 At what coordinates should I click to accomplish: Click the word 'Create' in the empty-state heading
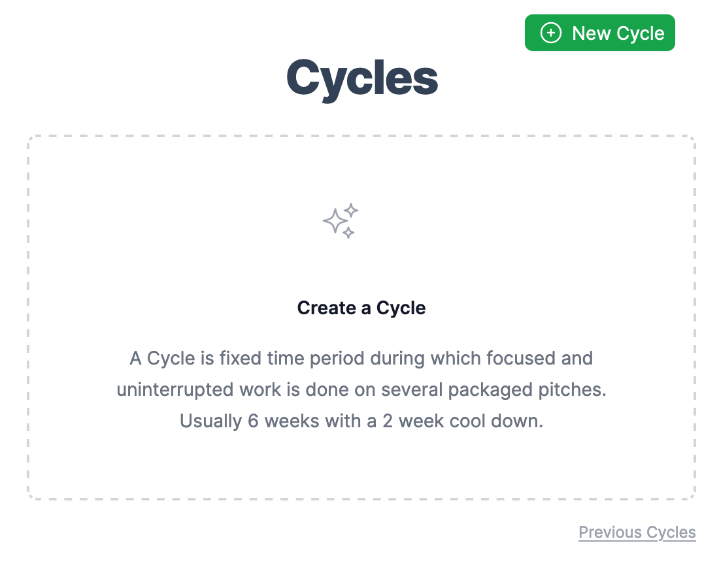[326, 308]
